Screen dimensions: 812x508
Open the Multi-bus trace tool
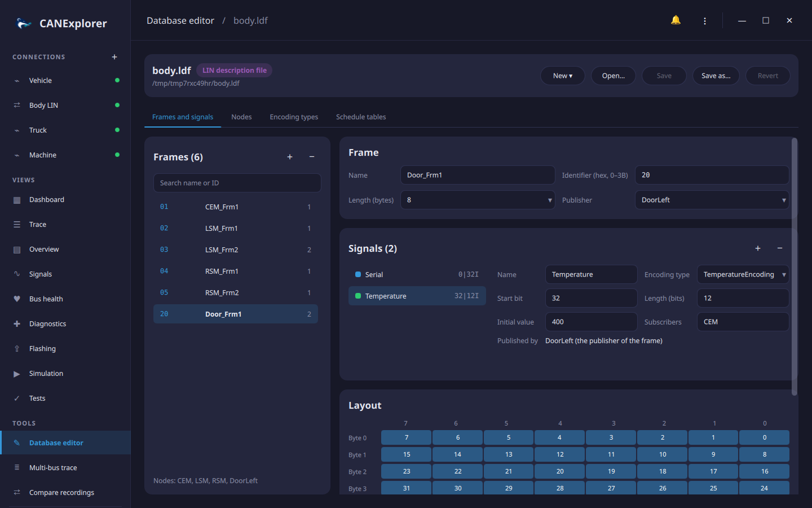(x=65, y=468)
